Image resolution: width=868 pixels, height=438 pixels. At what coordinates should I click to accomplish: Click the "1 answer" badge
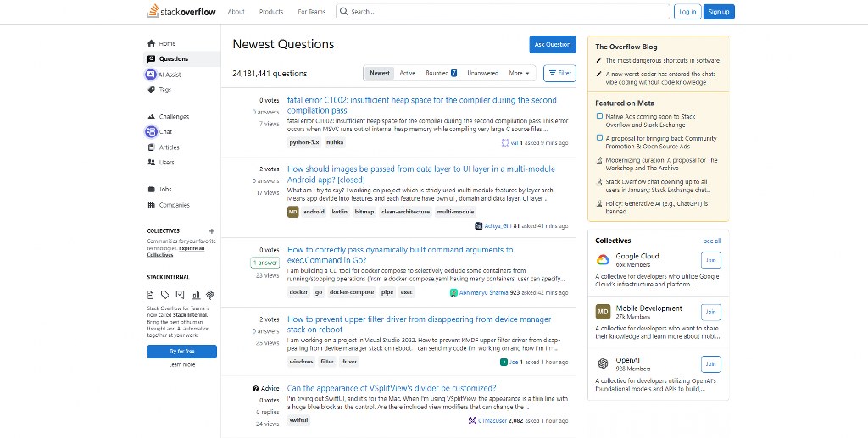coord(265,263)
